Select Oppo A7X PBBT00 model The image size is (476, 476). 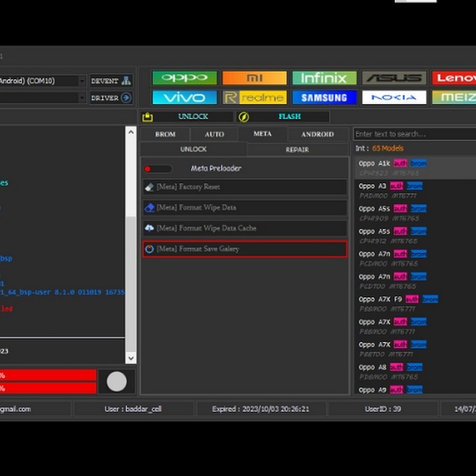click(415, 349)
